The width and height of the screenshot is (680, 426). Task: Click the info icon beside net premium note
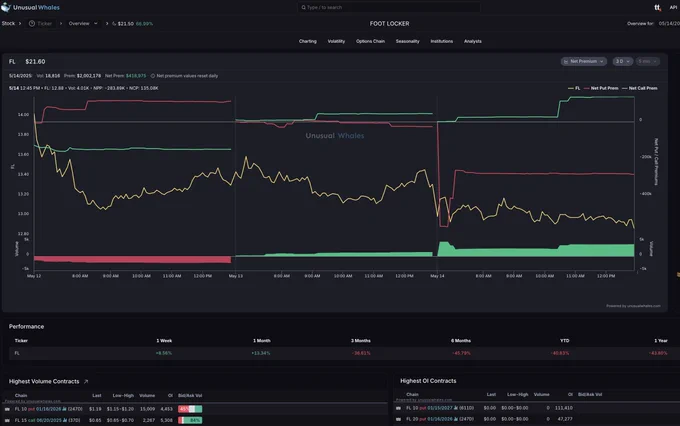(153, 76)
